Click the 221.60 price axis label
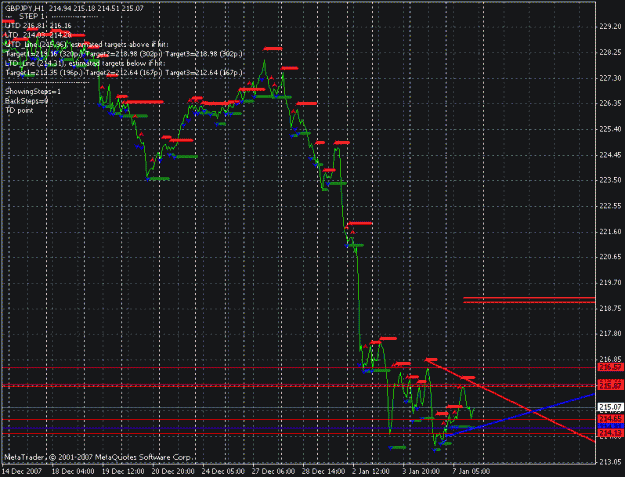Image resolution: width=625 pixels, height=477 pixels. [x=610, y=232]
